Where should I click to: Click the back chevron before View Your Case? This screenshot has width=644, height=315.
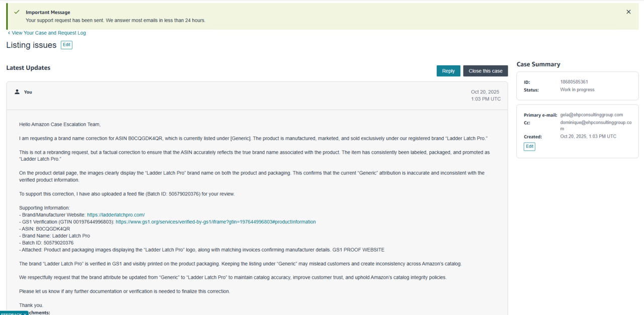point(9,33)
